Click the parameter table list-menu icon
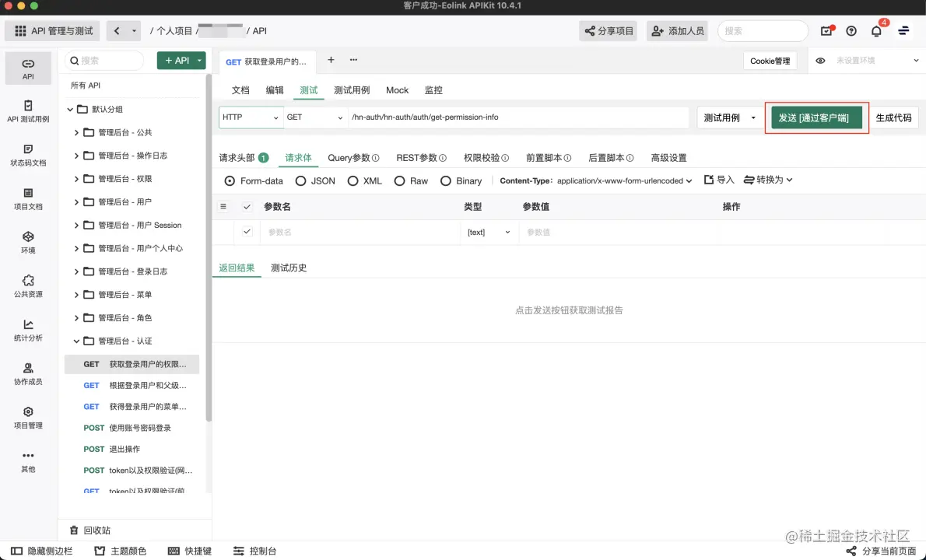The height and width of the screenshot is (560, 926). (x=223, y=207)
